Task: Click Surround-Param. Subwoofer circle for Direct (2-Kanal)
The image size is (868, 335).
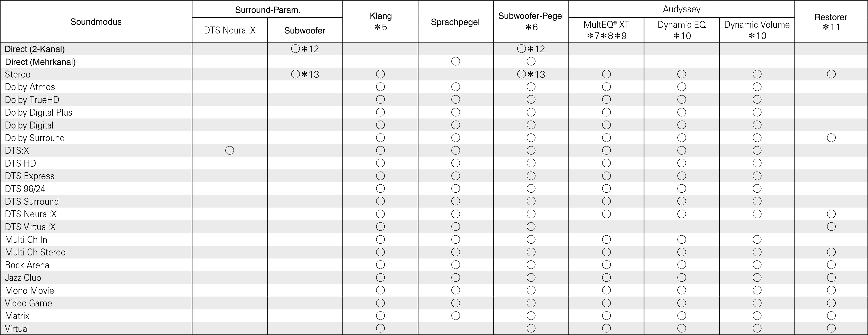Action: coord(295,49)
